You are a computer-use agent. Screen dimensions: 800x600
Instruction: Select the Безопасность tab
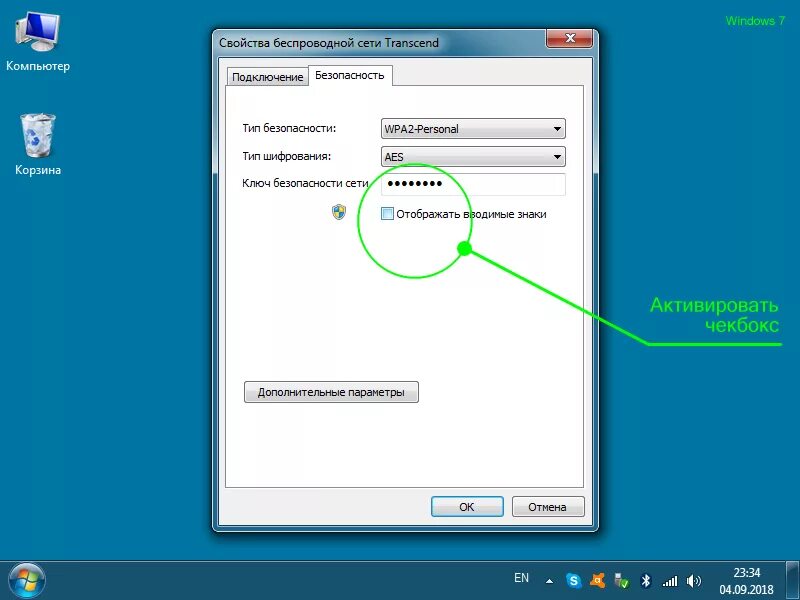point(349,76)
